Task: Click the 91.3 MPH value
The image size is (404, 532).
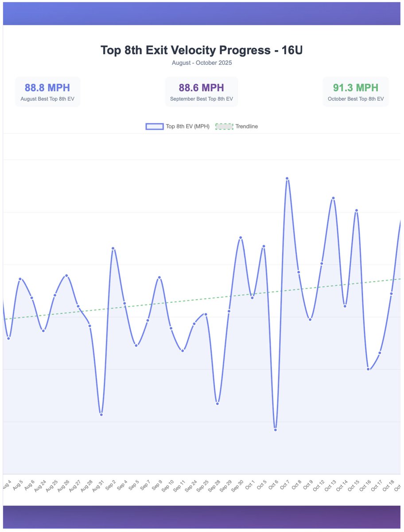Action: [356, 87]
